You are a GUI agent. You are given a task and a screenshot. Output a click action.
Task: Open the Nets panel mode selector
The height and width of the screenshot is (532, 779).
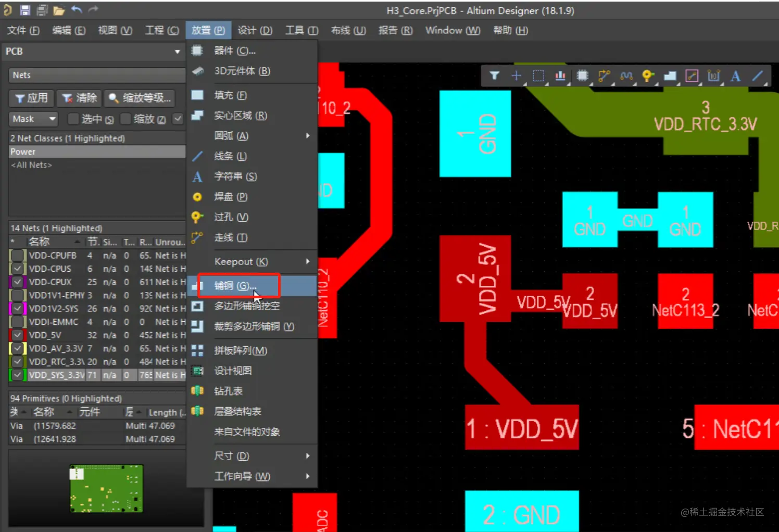(97, 75)
